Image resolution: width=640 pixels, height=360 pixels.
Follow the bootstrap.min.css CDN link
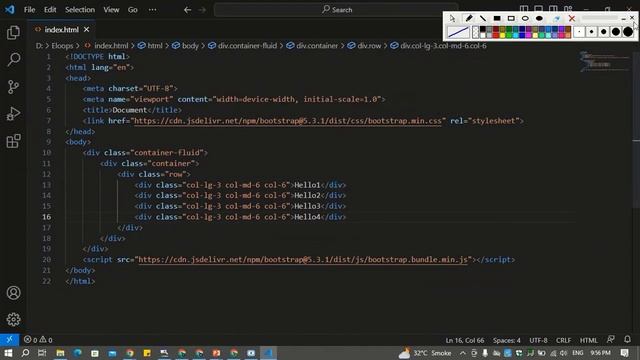click(287, 121)
